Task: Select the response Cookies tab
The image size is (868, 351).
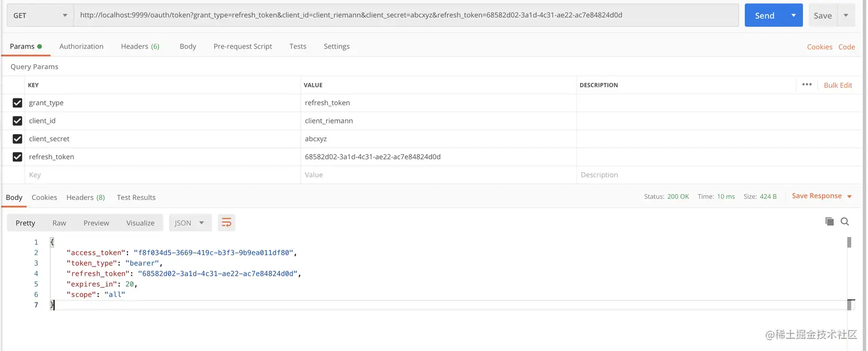Action: (44, 197)
